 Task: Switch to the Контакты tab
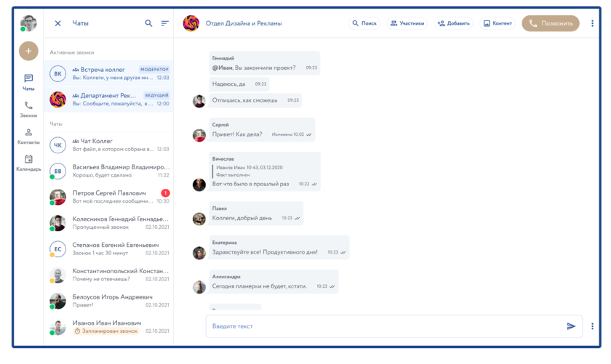click(x=28, y=137)
